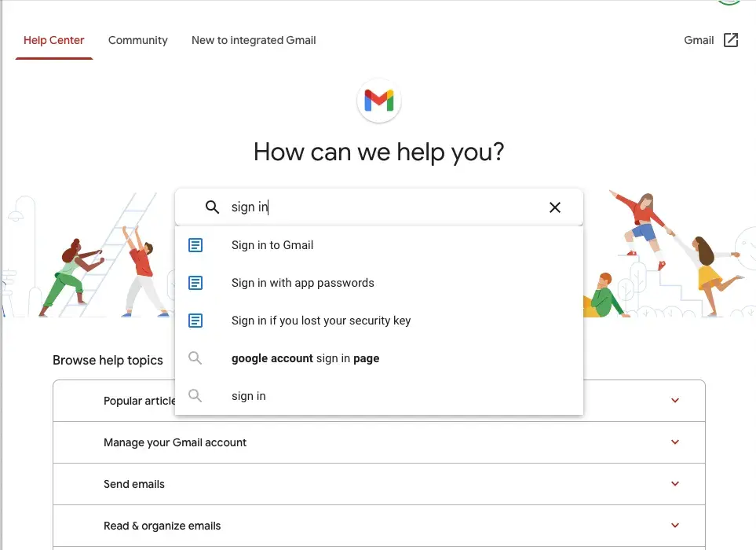Image resolution: width=756 pixels, height=550 pixels.
Task: Click the magnifying glass search icon
Action: click(x=212, y=207)
